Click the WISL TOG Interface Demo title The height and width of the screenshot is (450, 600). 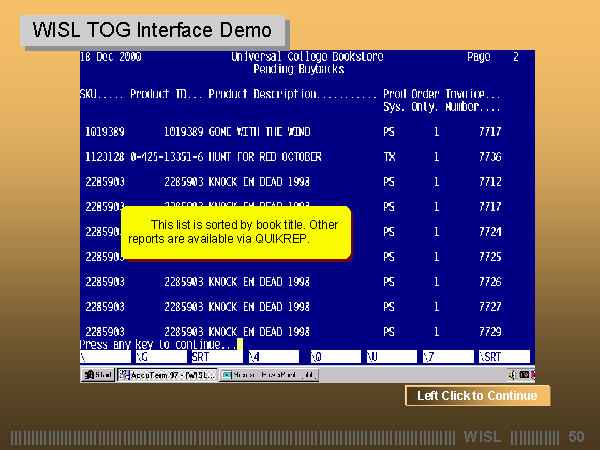(x=152, y=30)
